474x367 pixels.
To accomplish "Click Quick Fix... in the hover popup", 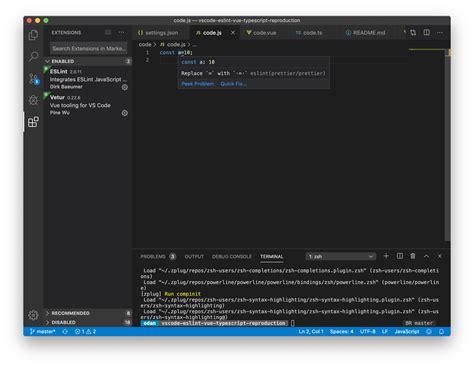I will (x=233, y=84).
